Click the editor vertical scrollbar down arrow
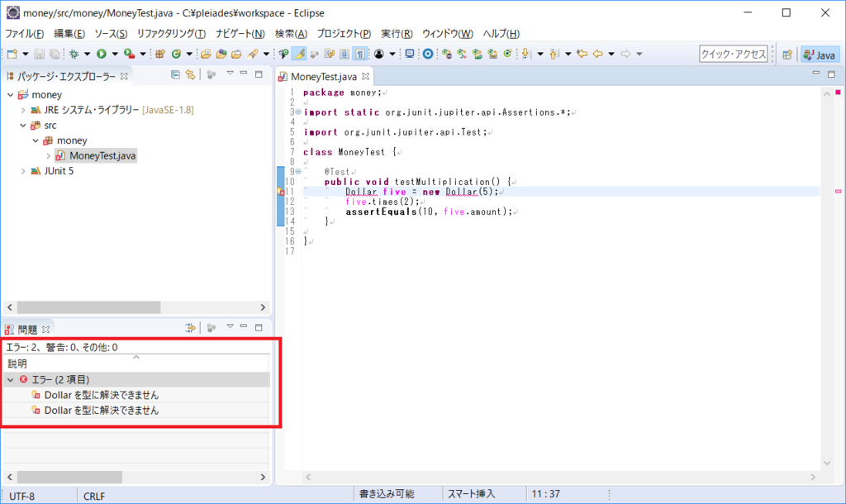The image size is (846, 504). pyautogui.click(x=826, y=463)
